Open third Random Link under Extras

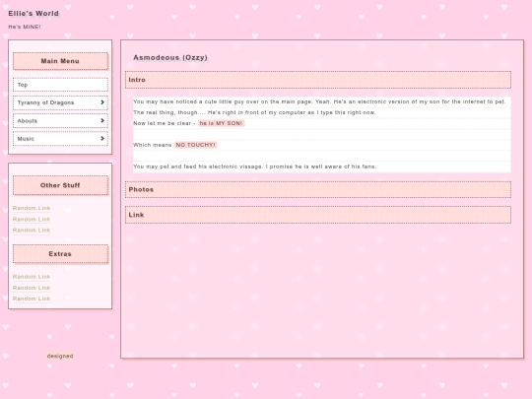coord(32,299)
